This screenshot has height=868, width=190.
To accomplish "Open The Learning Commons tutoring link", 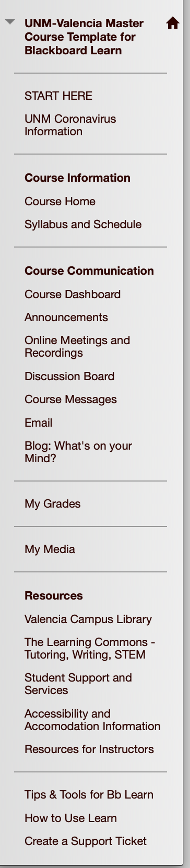I will [x=90, y=648].
